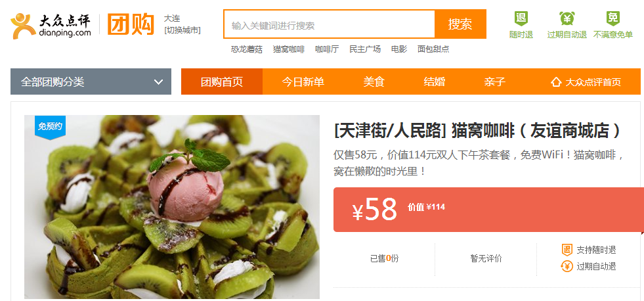Viewport: 644px width, 301px height.
Task: Click the 支持随时退 icon in deal details
Action: 567,250
